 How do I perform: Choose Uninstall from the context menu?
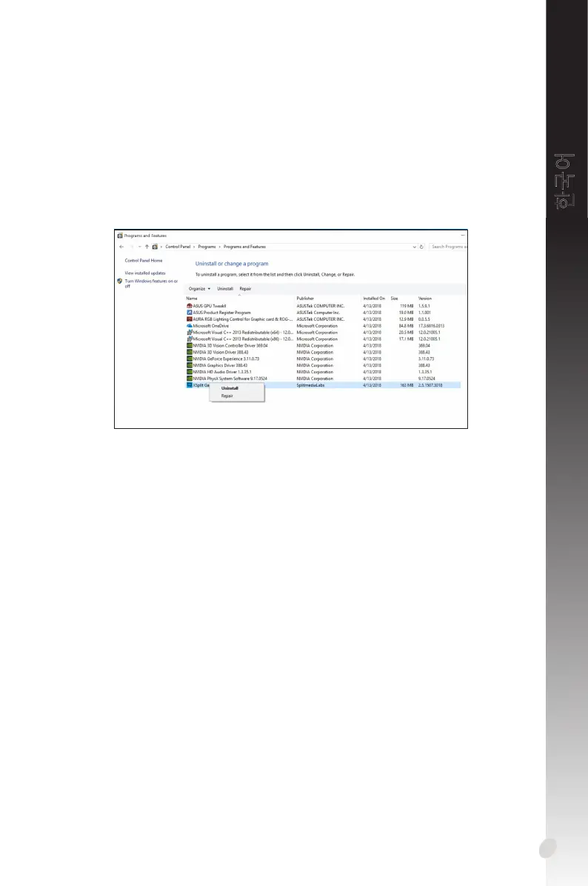pyautogui.click(x=236, y=388)
